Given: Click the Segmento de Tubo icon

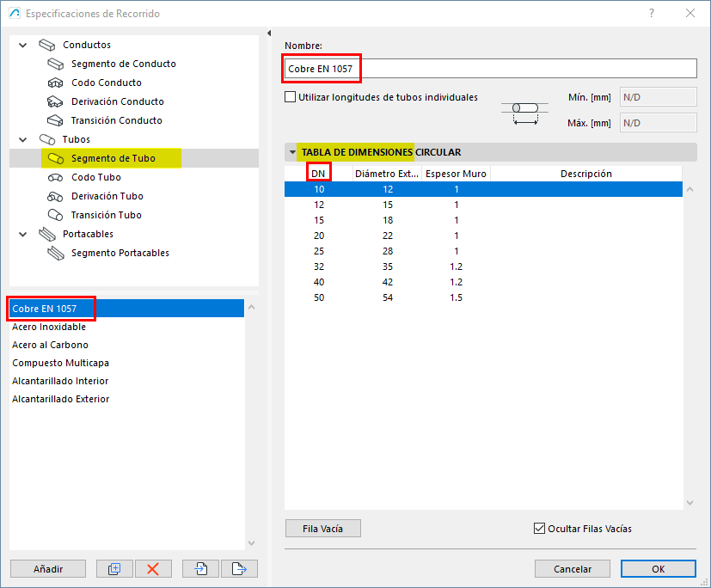Looking at the screenshot, I should pos(55,159).
